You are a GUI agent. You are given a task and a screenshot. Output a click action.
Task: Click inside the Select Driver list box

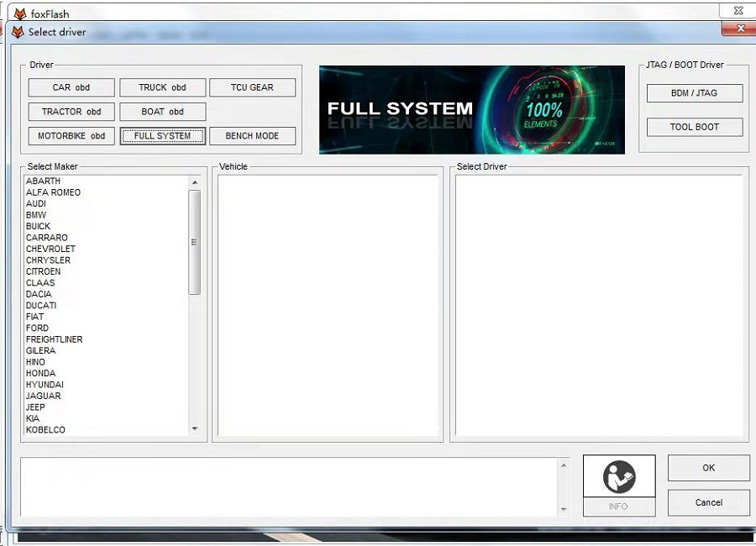tap(599, 306)
